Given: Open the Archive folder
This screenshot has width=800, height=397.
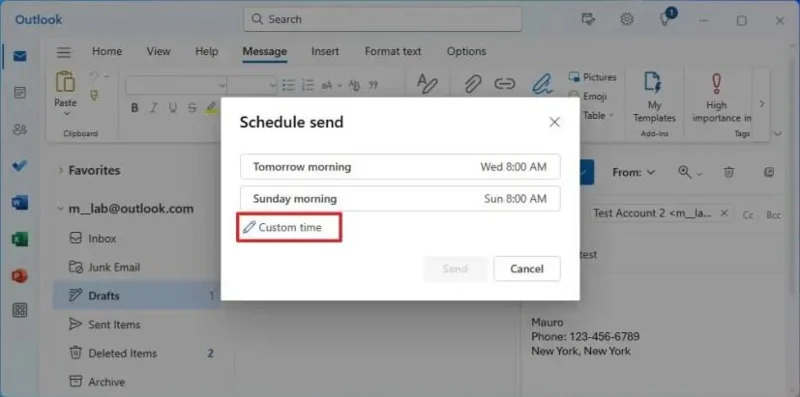Looking at the screenshot, I should click(x=138, y=381).
